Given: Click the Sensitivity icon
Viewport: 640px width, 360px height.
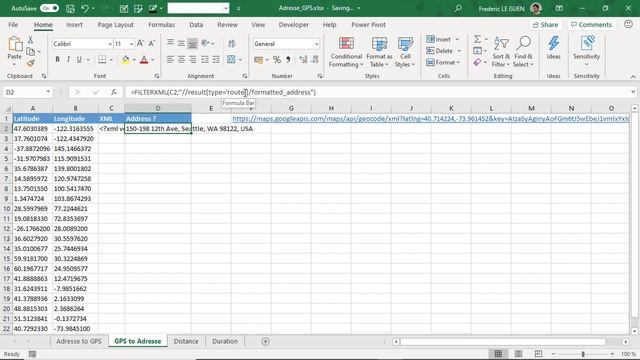Looking at the screenshot, I should 587,51.
